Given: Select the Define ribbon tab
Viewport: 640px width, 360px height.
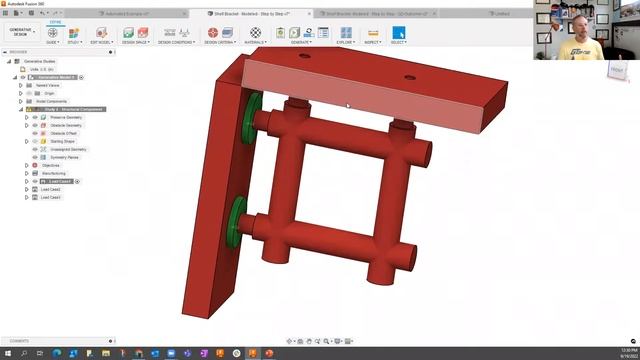Looking at the screenshot, I should [x=56, y=22].
